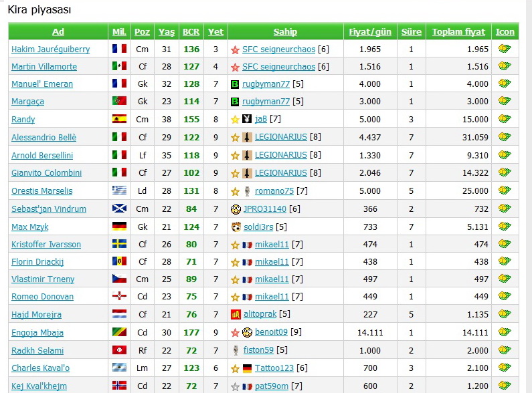Click the money icon in Charles Kaval'o's row
Viewport: 532px width, 393px height.
[505, 368]
